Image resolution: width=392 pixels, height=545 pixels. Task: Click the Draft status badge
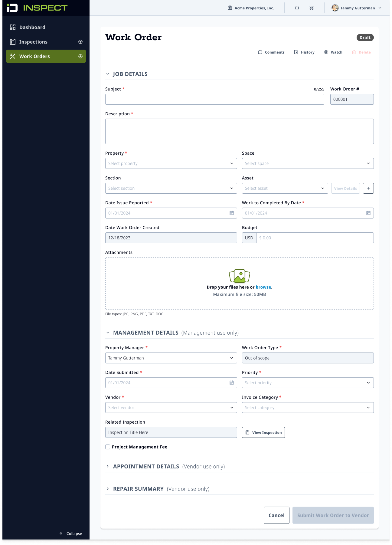click(x=365, y=38)
